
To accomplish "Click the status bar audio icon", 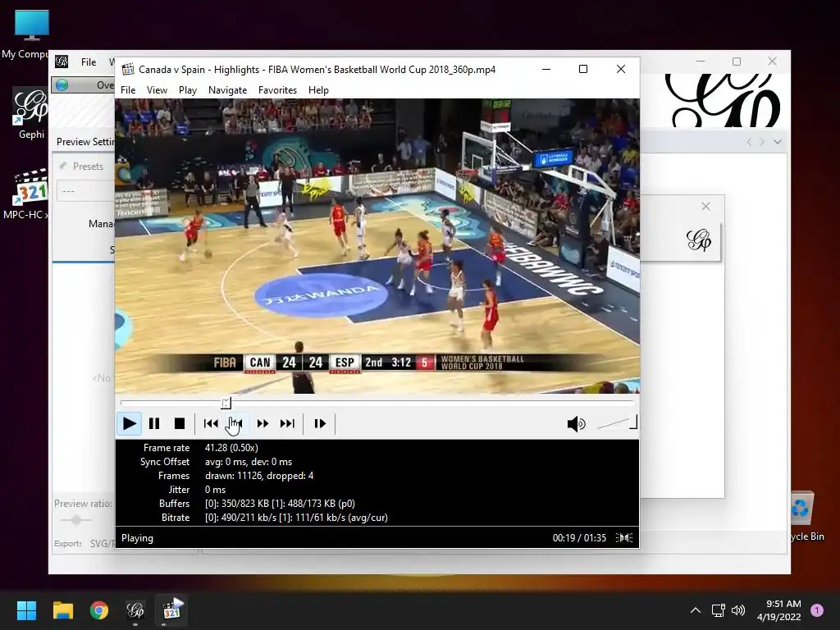I will 624,538.
